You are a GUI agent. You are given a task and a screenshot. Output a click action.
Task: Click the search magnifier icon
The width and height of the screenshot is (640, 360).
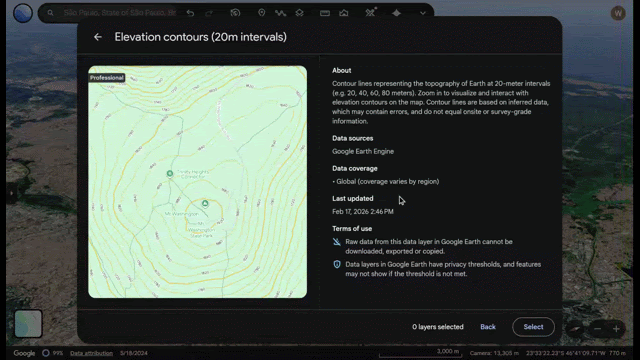(x=50, y=13)
